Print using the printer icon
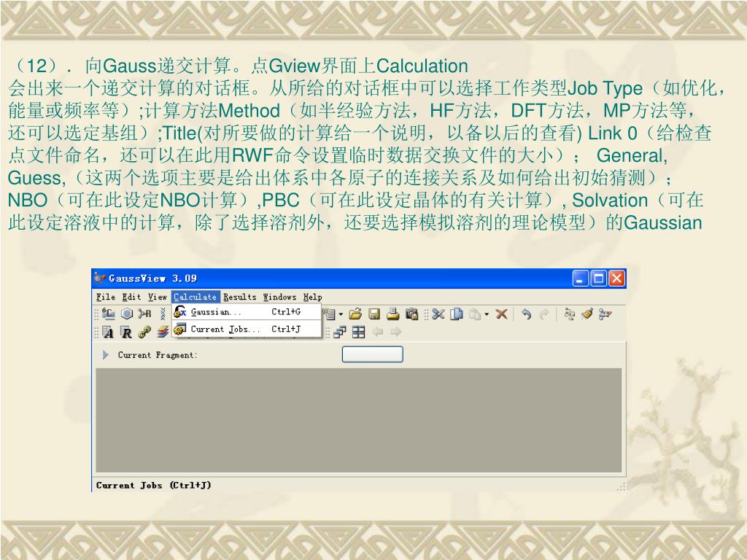This screenshot has height=560, width=747. (x=393, y=314)
